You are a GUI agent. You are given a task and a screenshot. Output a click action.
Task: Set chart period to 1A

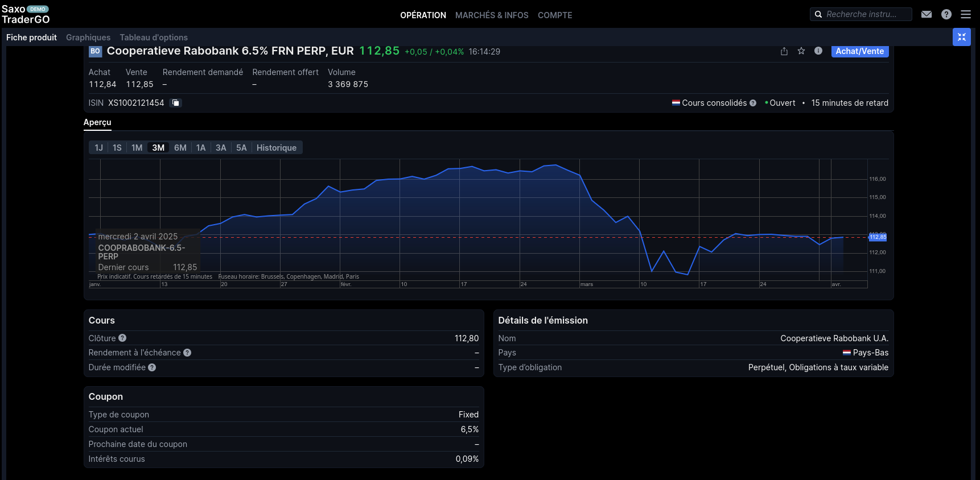(x=201, y=148)
